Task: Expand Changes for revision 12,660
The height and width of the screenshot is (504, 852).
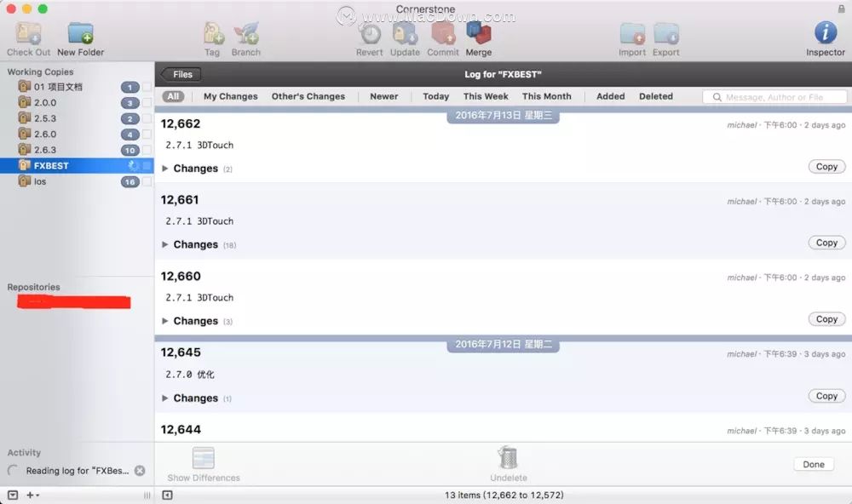Action: [x=164, y=321]
